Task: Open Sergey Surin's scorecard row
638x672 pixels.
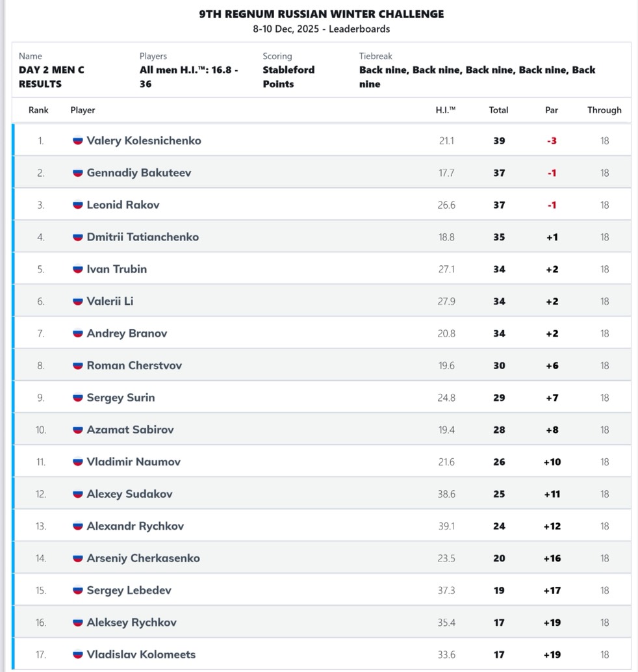Action: click(322, 398)
